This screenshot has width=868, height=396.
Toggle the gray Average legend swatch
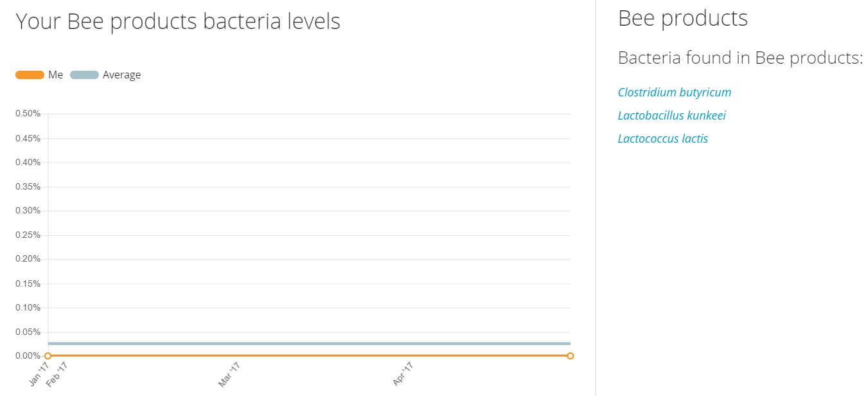coord(84,75)
